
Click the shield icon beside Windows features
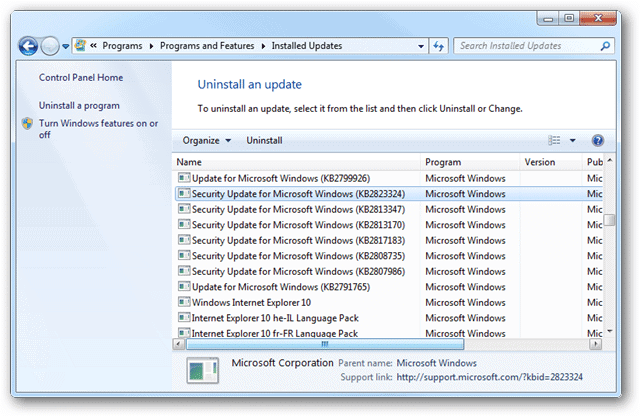(x=27, y=123)
